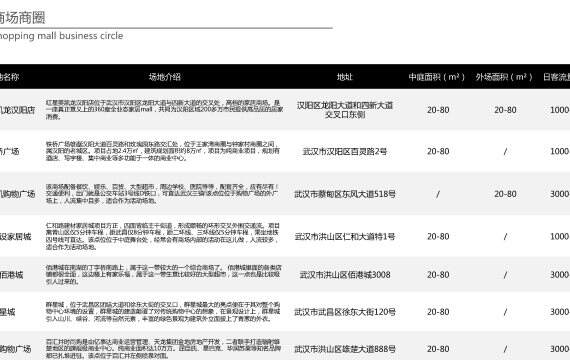Click the 3000 visitor count in the 东风大道518号 row
Image resolution: width=570 pixels, height=360 pixels.
tap(560, 194)
